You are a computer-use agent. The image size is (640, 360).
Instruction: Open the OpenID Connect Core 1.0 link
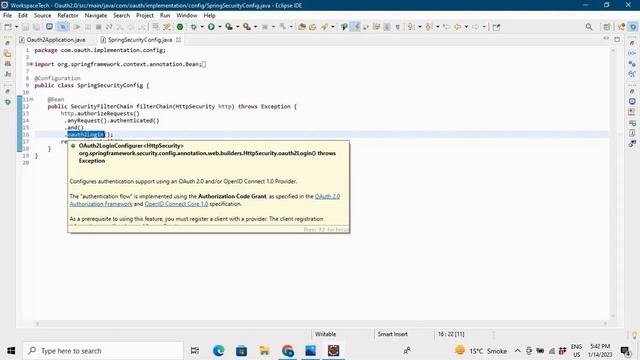176,204
